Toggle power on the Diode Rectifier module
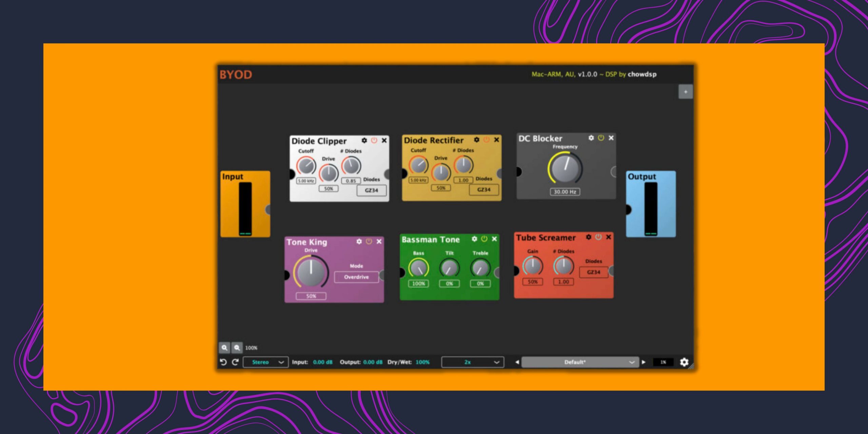The height and width of the screenshot is (434, 868). [x=486, y=140]
